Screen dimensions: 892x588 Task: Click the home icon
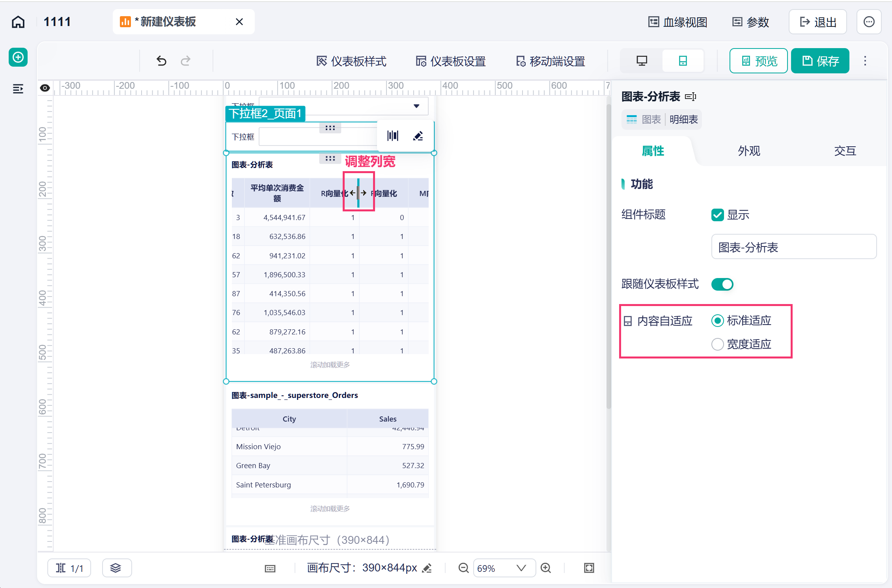pos(18,22)
